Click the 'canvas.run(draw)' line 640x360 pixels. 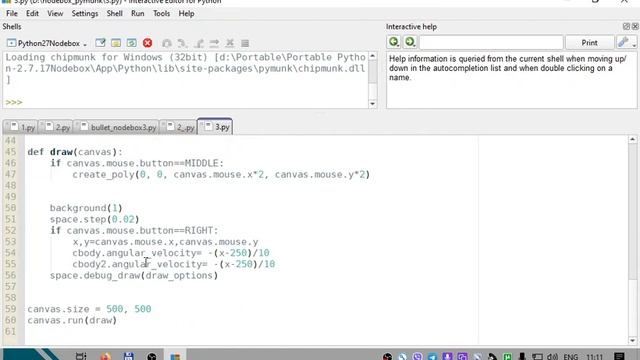[72, 320]
